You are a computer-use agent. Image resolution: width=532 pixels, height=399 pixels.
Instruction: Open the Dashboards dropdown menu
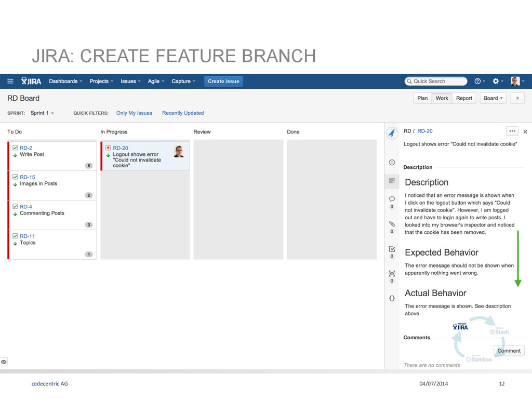tap(65, 82)
